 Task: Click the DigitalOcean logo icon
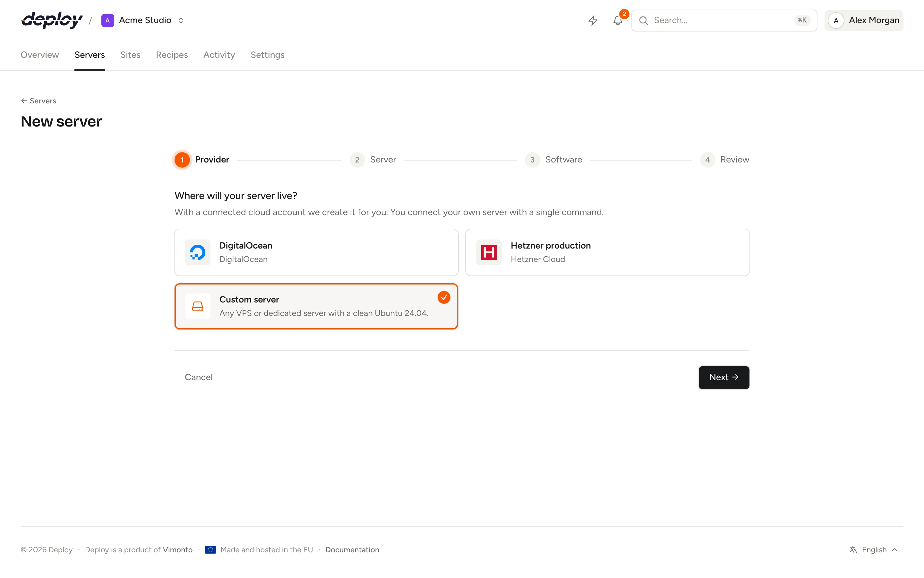pyautogui.click(x=197, y=252)
